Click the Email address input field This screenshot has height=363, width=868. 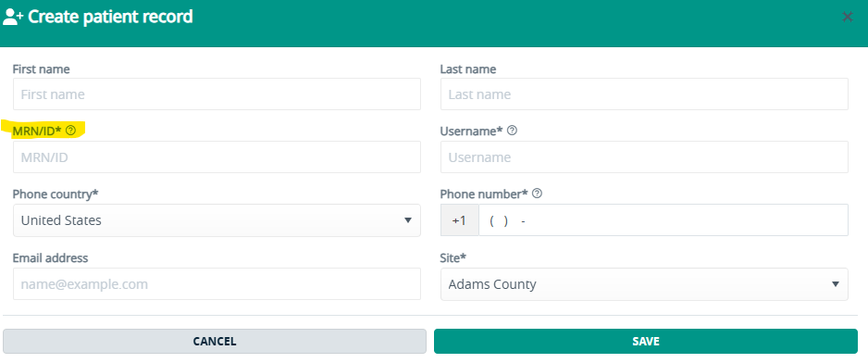(217, 284)
